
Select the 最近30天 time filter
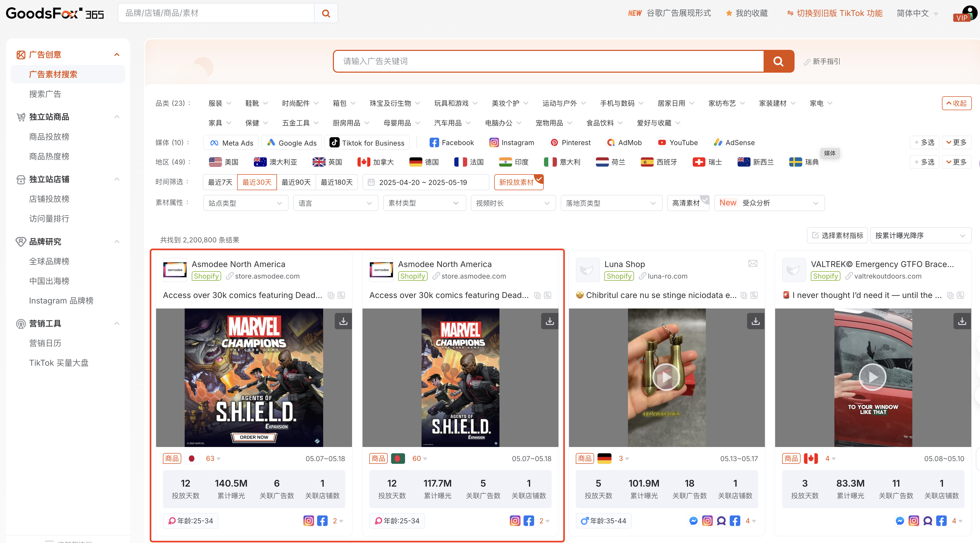(257, 182)
